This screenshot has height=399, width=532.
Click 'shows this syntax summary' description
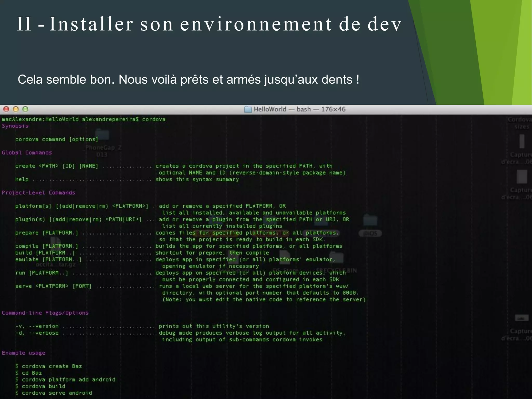click(x=197, y=179)
